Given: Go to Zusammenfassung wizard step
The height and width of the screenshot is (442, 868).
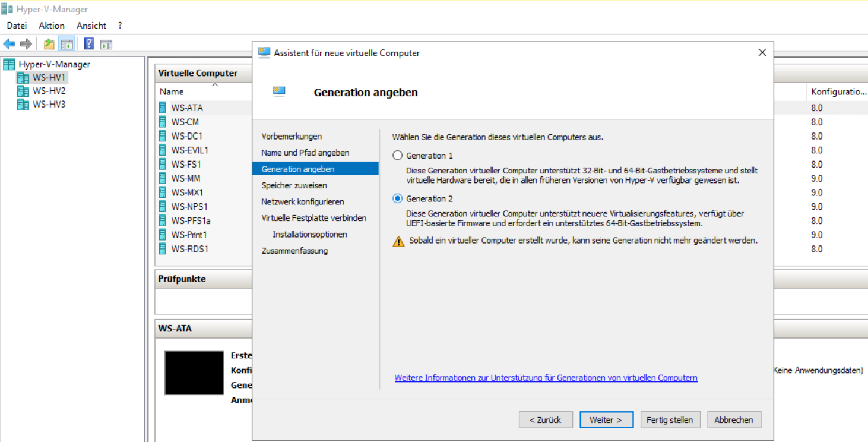Looking at the screenshot, I should [294, 251].
